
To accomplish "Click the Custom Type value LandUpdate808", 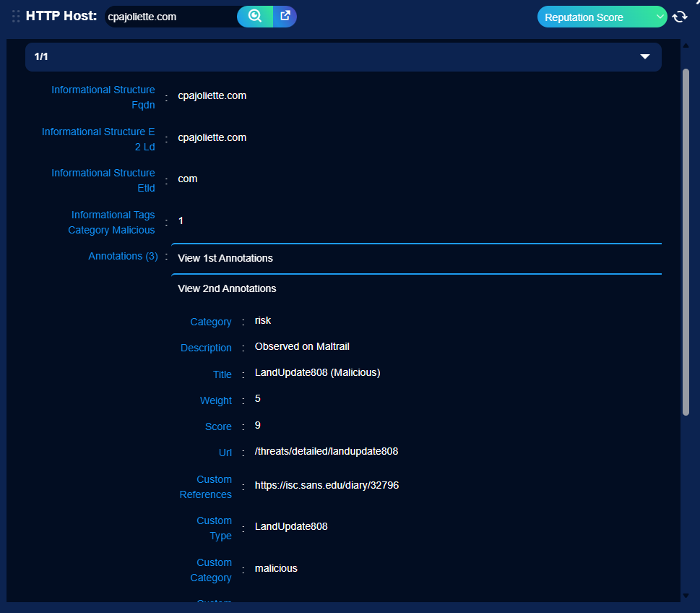I will (291, 526).
